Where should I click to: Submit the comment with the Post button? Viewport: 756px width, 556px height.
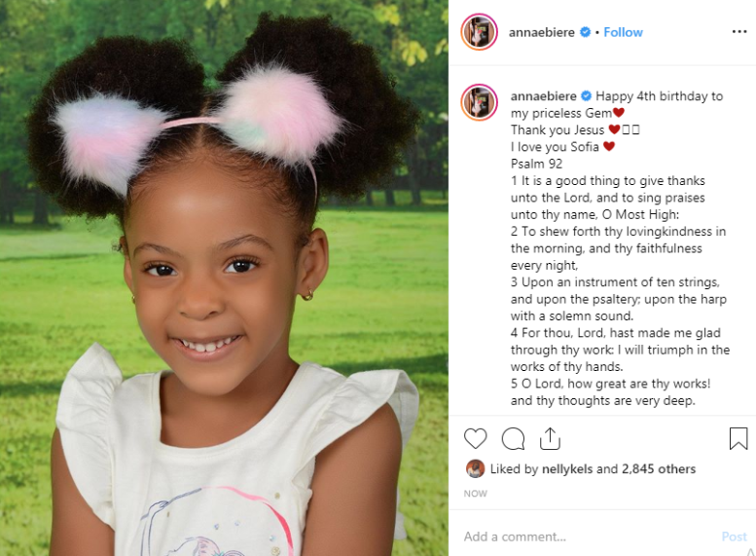click(734, 537)
